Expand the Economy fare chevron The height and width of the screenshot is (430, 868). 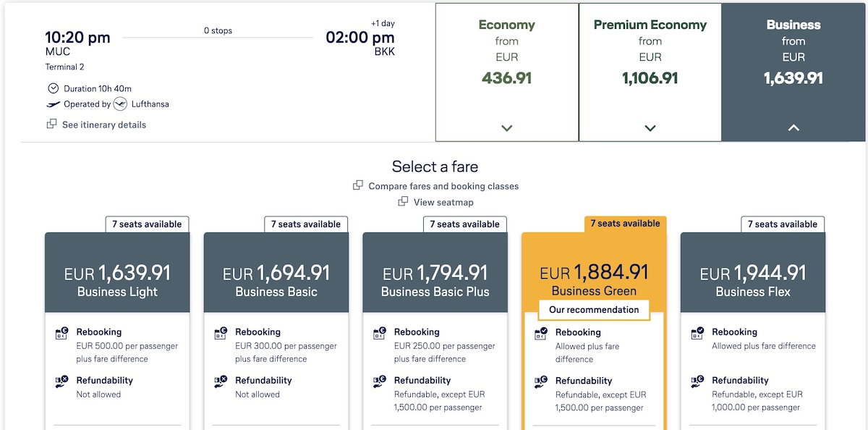[506, 128]
